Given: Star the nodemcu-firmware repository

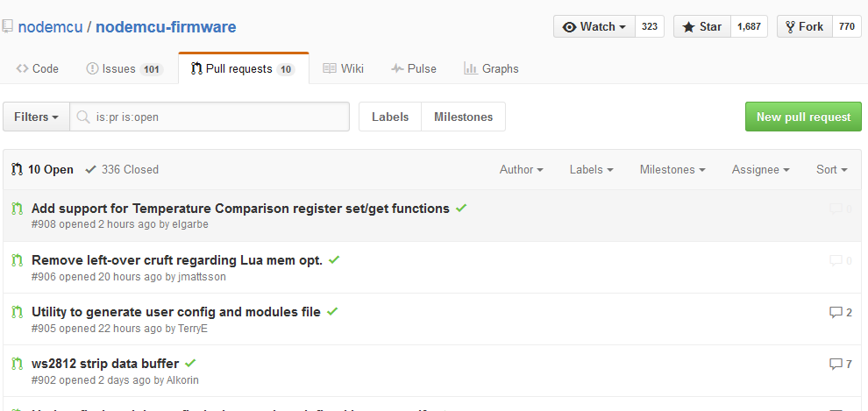Looking at the screenshot, I should [702, 26].
